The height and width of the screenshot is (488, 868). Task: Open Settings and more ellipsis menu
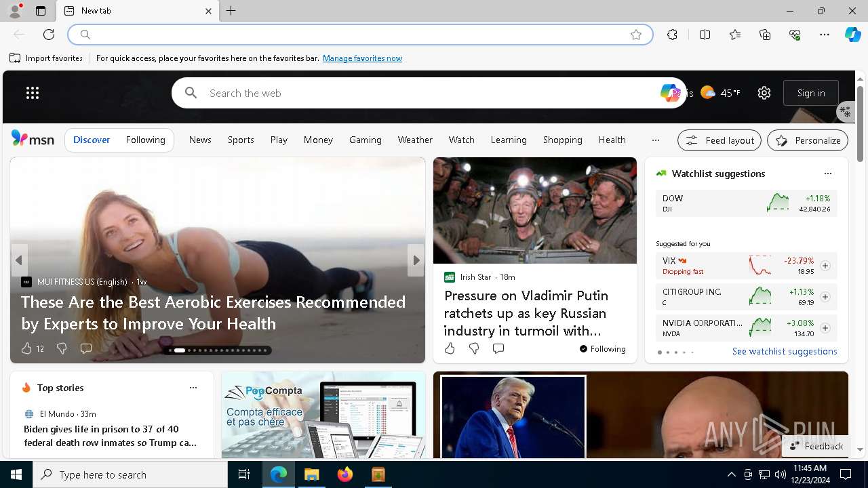pyautogui.click(x=825, y=35)
